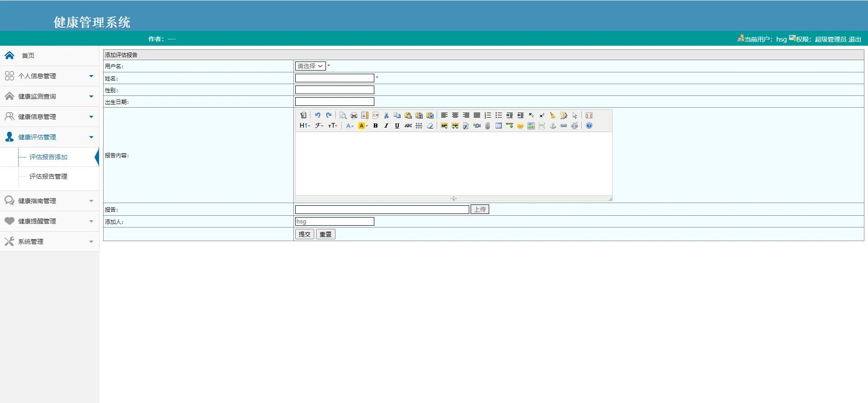Insert an anchor with the anchor icon

click(553, 126)
